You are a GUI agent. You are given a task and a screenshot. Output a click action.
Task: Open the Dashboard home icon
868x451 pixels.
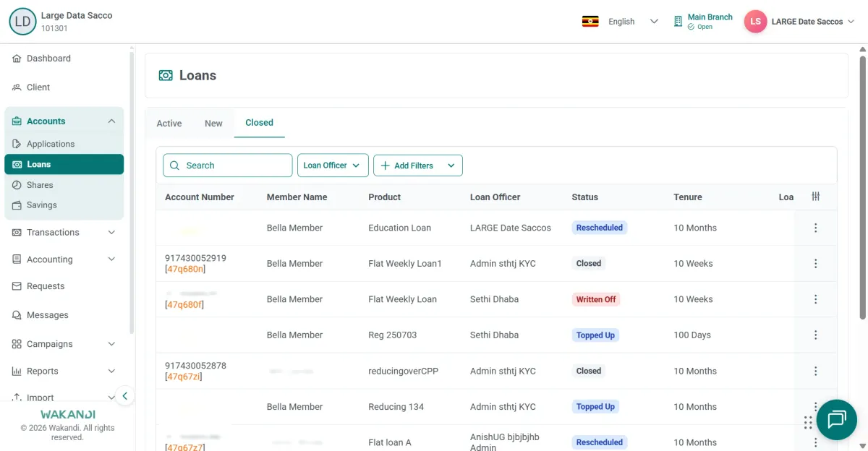[x=17, y=59]
